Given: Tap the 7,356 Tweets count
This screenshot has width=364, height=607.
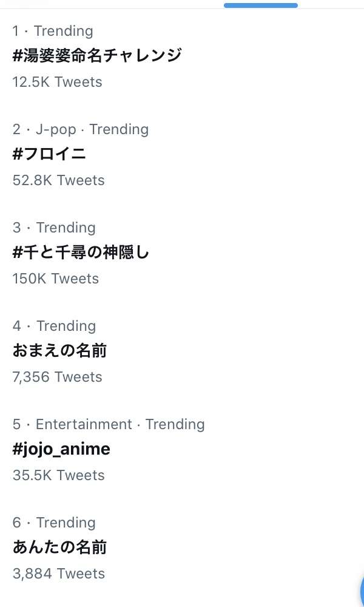Looking at the screenshot, I should [x=57, y=377].
